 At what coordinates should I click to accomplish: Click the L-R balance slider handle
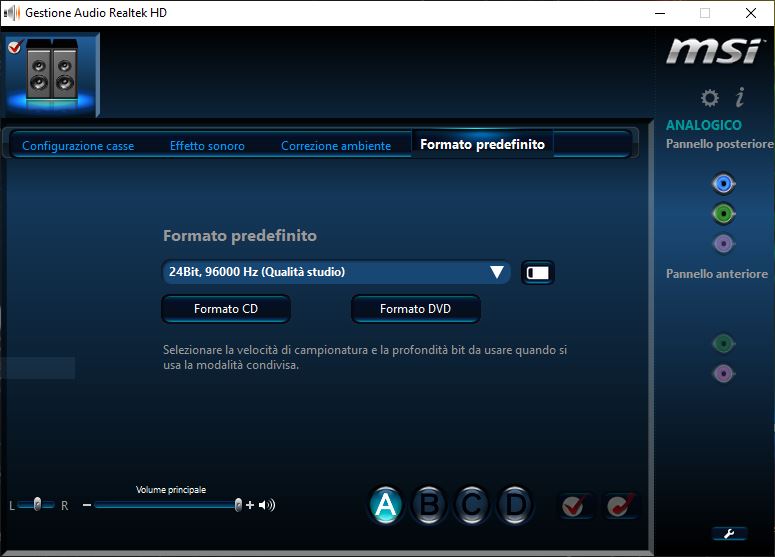click(37, 504)
